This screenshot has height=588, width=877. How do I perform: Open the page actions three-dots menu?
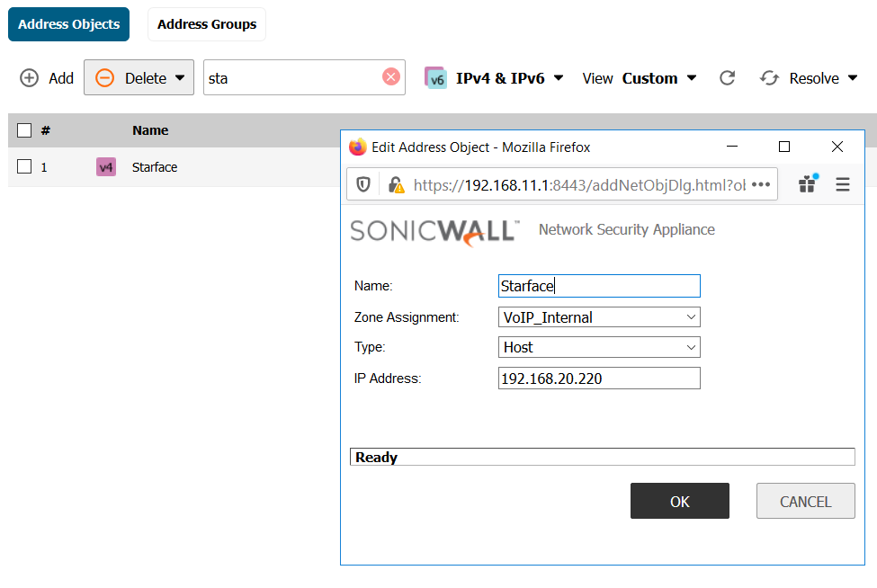click(761, 184)
